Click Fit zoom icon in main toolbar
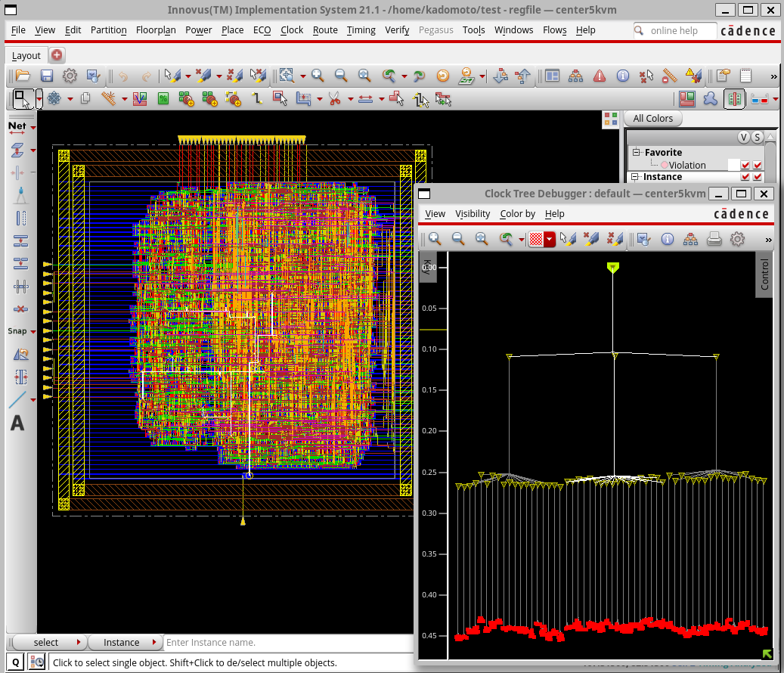The width and height of the screenshot is (784, 673). click(364, 76)
